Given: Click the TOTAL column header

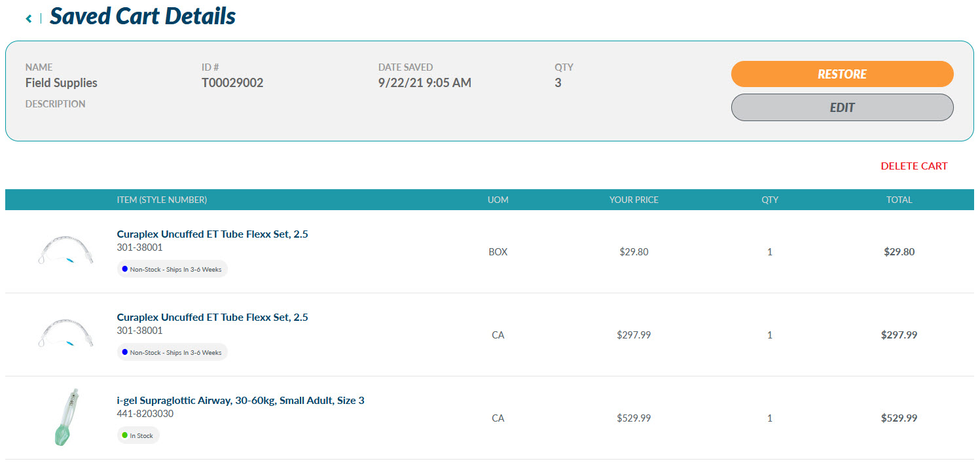Looking at the screenshot, I should [899, 200].
